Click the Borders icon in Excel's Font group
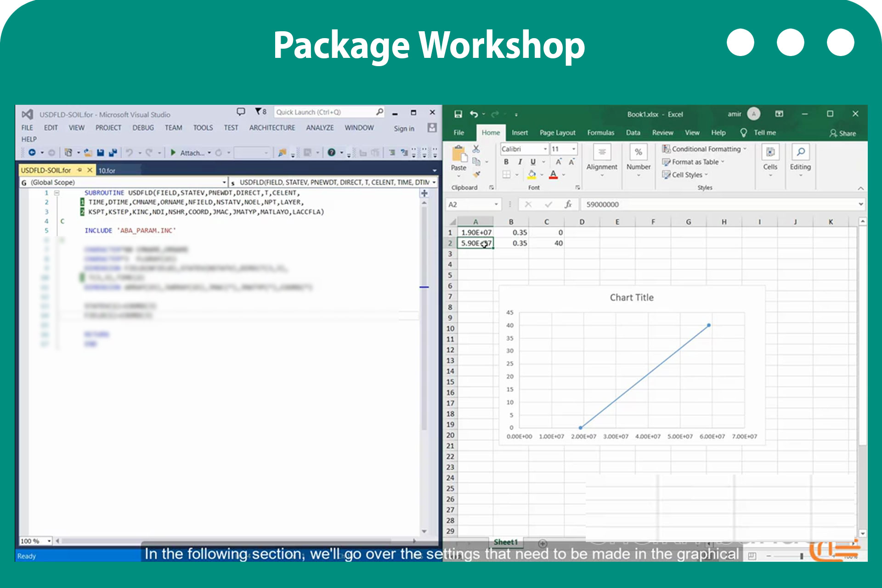This screenshot has height=588, width=882. click(506, 175)
